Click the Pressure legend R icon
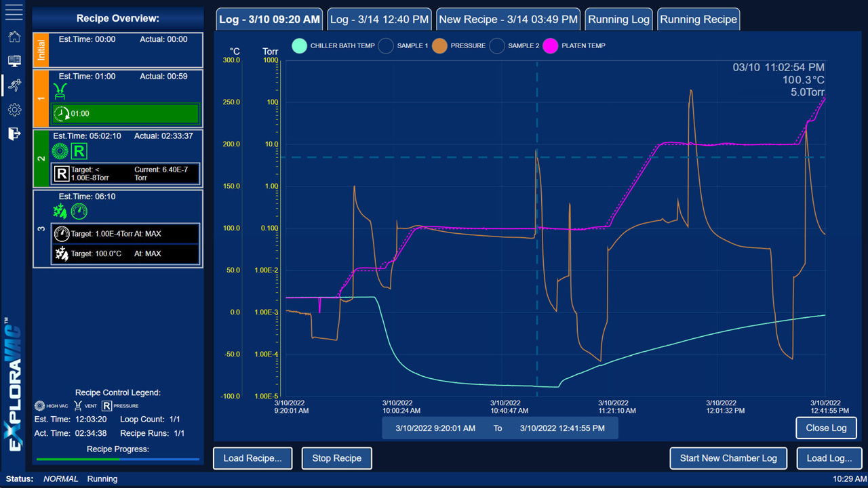The width and height of the screenshot is (868, 488). tap(106, 406)
